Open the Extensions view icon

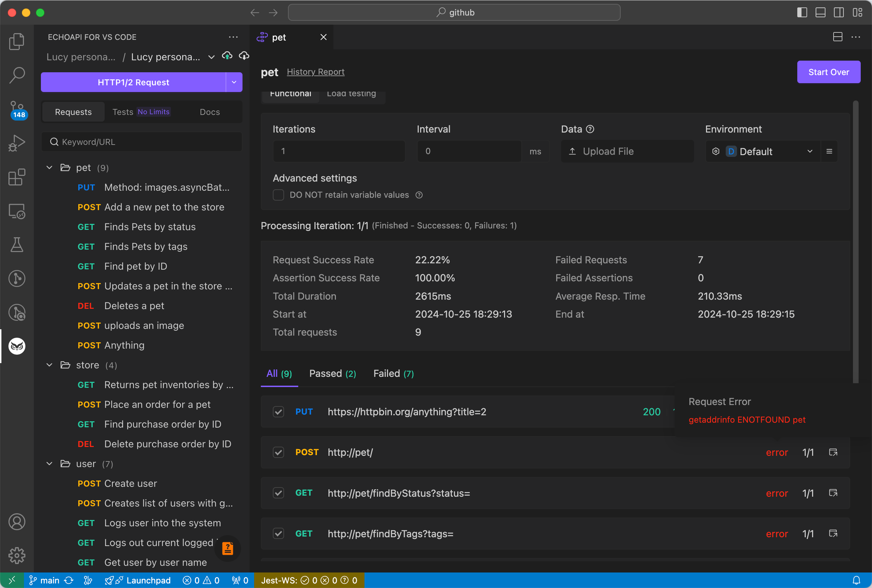tap(17, 177)
